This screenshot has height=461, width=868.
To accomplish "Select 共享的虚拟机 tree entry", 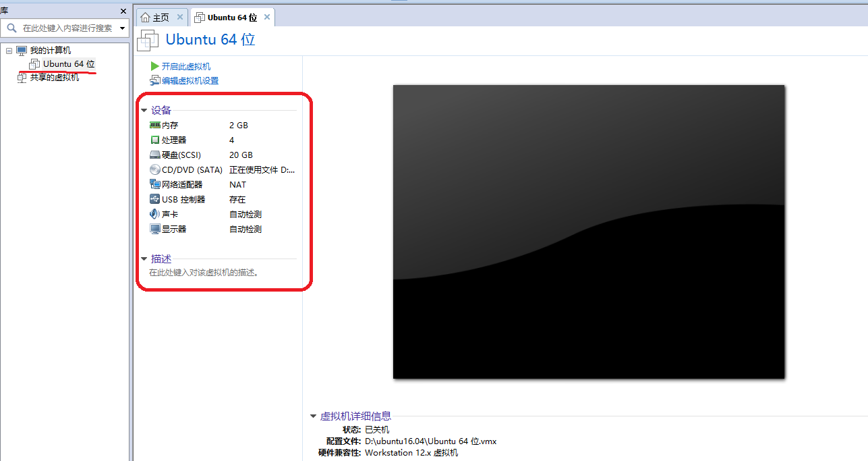I will coord(55,78).
